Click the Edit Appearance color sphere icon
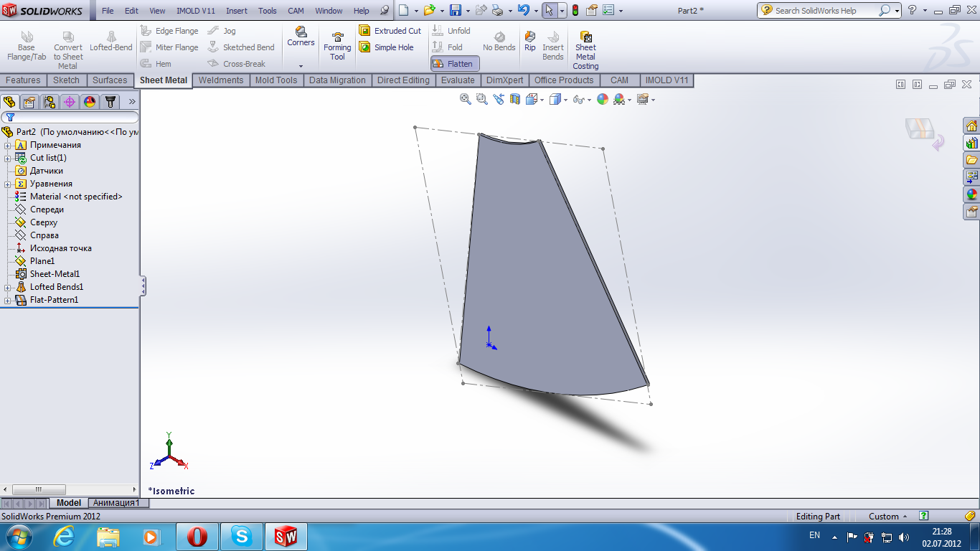Image resolution: width=980 pixels, height=551 pixels. tap(602, 100)
